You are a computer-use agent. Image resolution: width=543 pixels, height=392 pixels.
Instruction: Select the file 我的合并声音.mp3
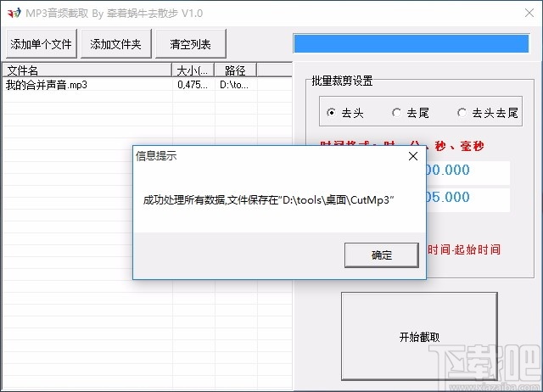(x=47, y=85)
